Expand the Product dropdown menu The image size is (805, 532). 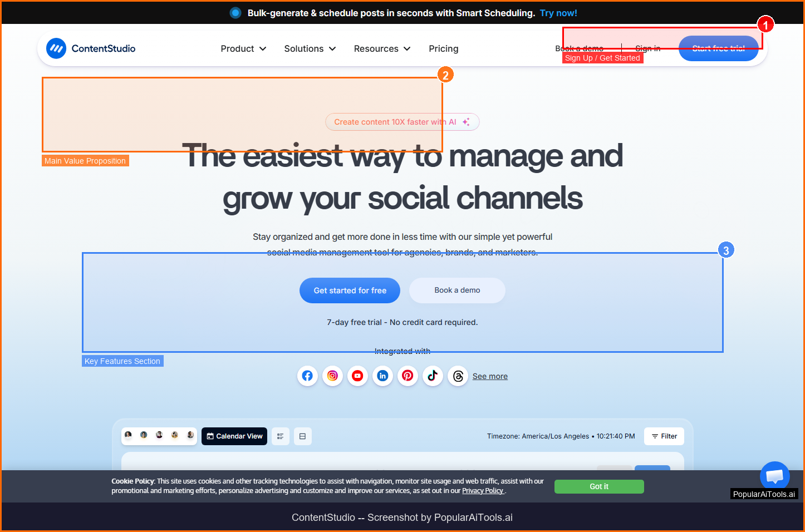[x=243, y=49]
